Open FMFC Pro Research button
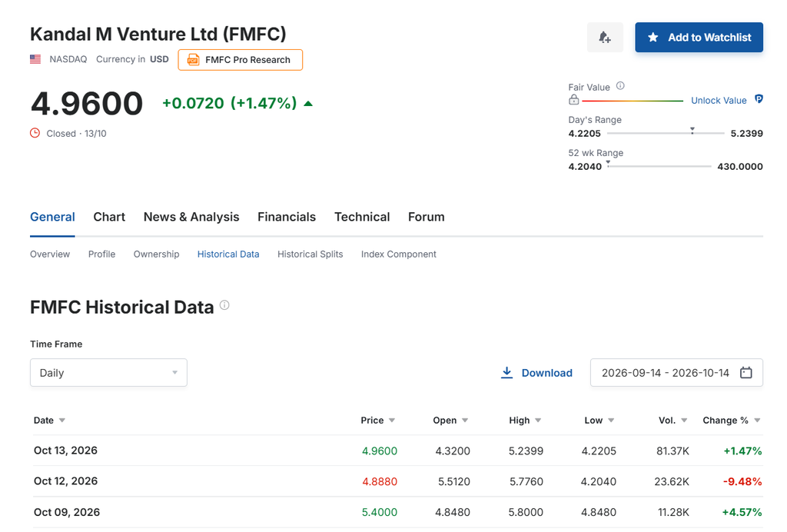 pos(241,60)
